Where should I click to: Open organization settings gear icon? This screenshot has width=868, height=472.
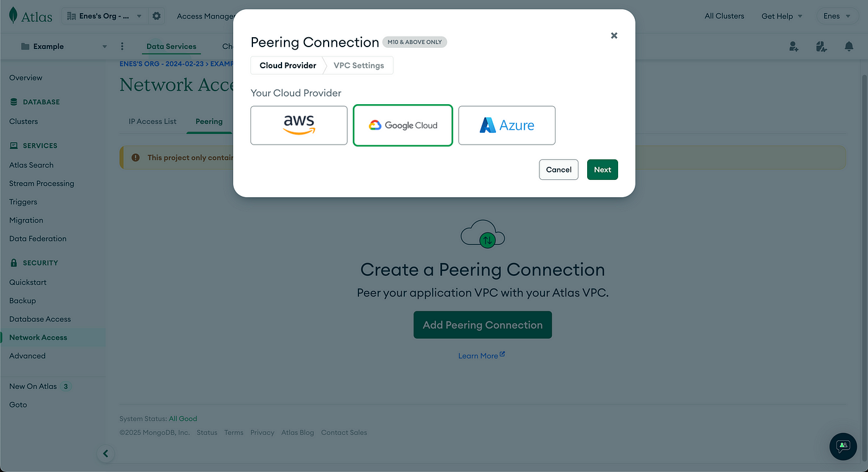pyautogui.click(x=156, y=16)
